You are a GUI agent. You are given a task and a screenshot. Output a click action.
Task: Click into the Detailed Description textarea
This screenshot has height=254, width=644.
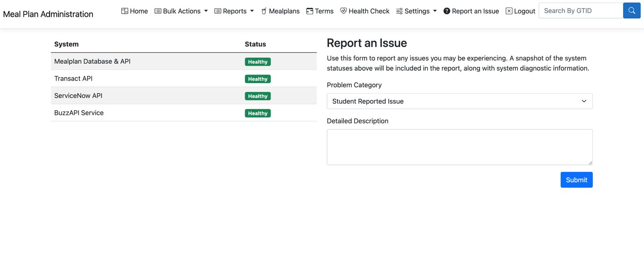click(460, 147)
